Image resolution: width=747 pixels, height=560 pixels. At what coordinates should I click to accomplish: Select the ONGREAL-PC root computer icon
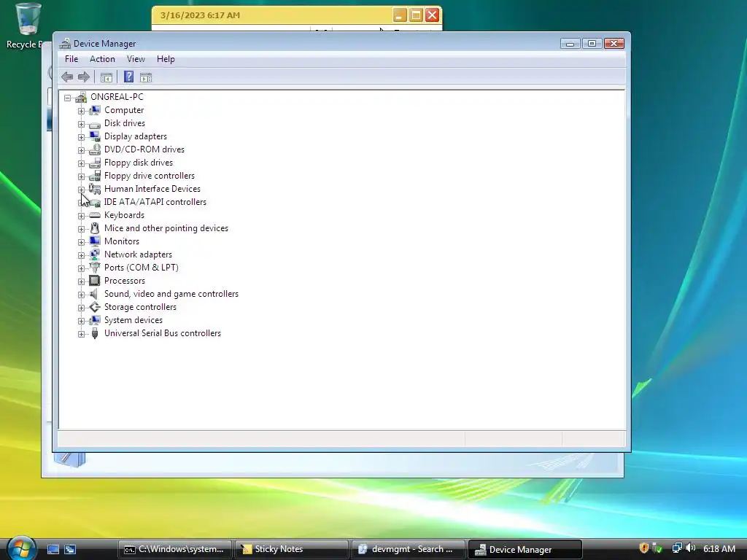pyautogui.click(x=81, y=97)
